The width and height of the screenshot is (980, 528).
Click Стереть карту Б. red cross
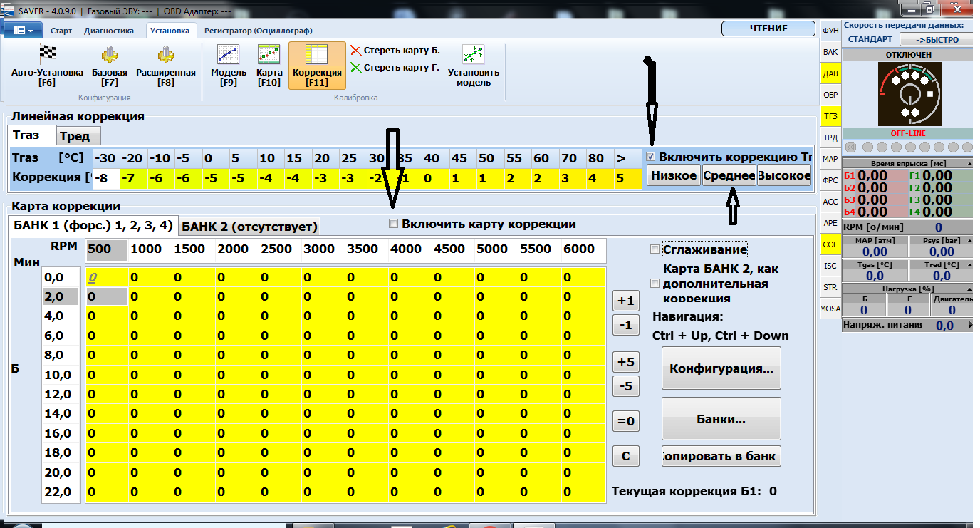356,51
